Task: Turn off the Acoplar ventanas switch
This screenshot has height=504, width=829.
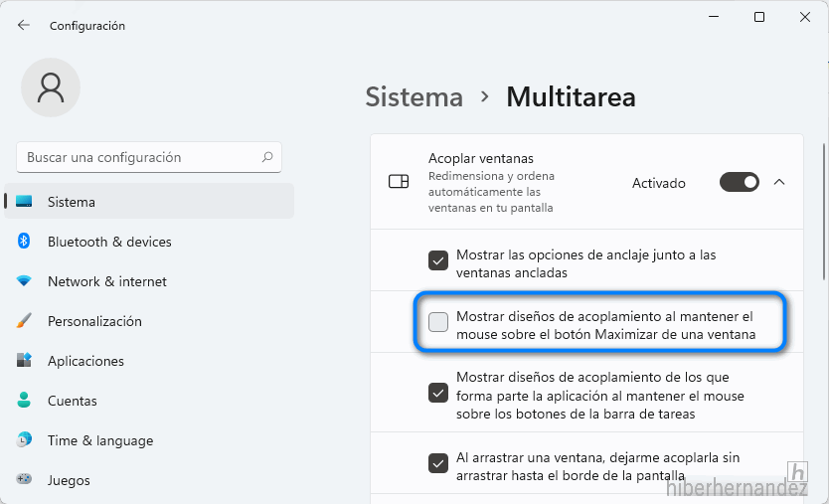Action: coord(740,183)
